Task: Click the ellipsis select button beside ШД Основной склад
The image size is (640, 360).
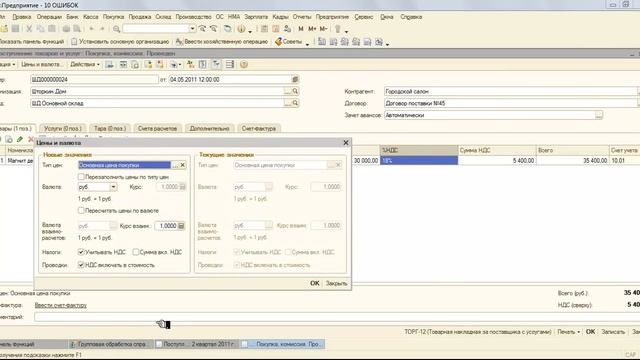Action: tap(288, 103)
